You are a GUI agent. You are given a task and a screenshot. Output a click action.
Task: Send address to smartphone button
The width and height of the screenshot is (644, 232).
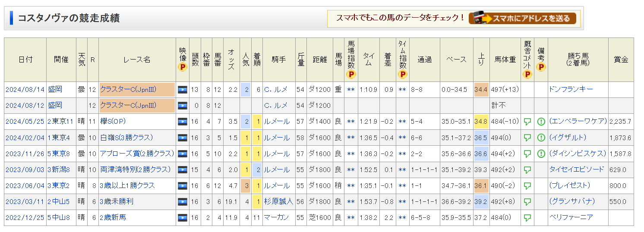click(523, 18)
